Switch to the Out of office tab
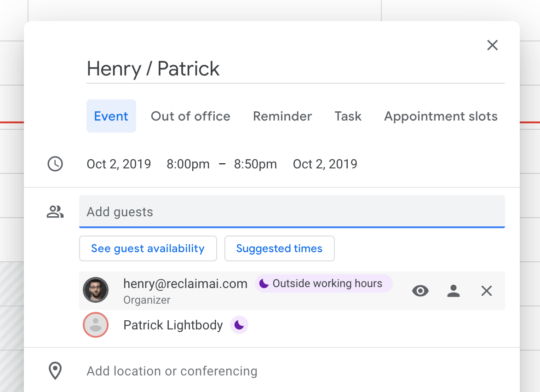This screenshot has width=540, height=392. click(190, 116)
